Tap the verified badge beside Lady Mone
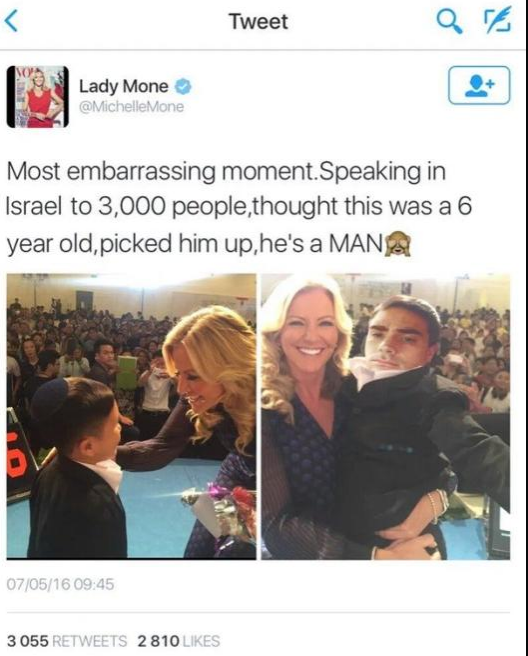Viewport: 528px width, 656px height. tap(183, 87)
